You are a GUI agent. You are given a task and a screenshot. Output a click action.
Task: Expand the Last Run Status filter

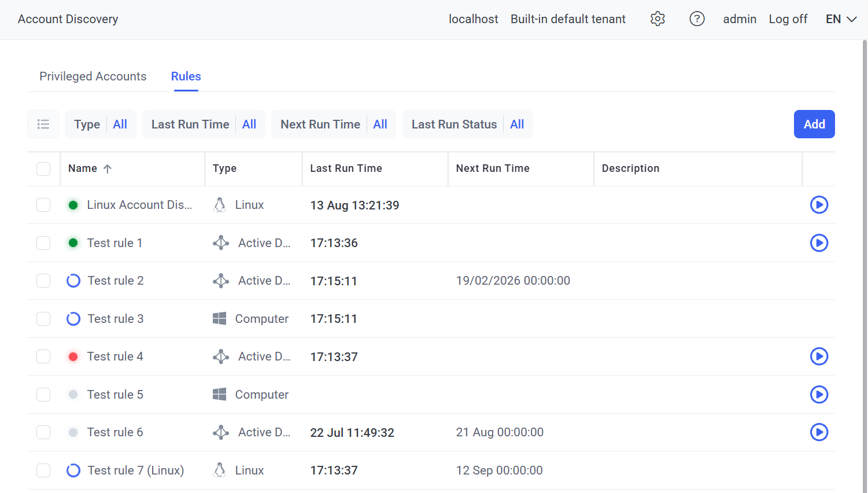pyautogui.click(x=467, y=124)
